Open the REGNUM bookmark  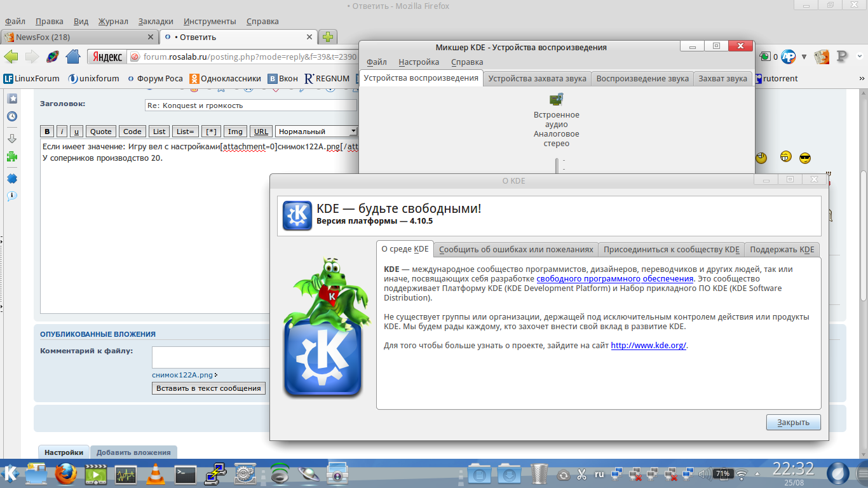pyautogui.click(x=327, y=79)
